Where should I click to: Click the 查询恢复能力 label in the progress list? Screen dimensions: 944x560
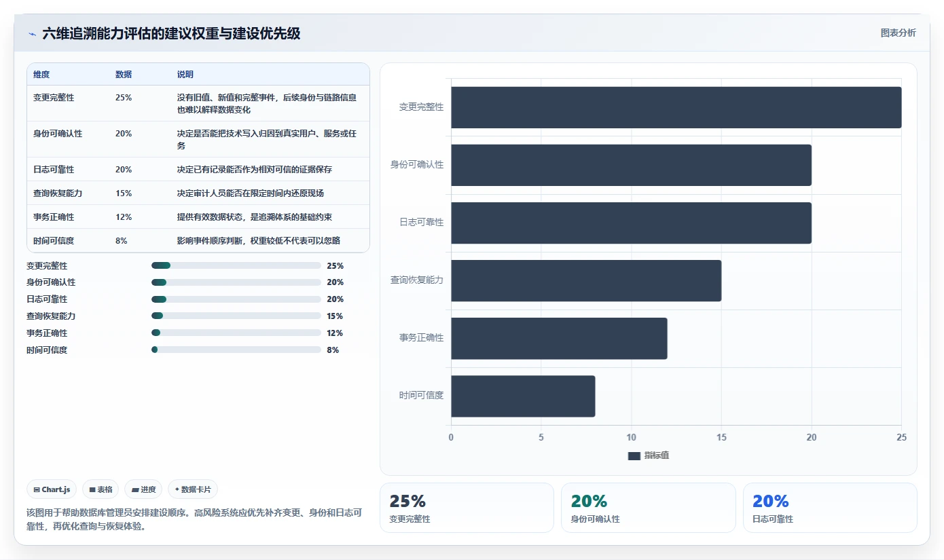(51, 316)
